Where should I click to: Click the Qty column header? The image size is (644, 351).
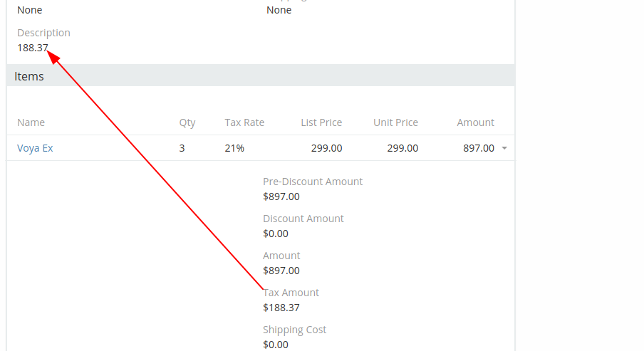187,122
